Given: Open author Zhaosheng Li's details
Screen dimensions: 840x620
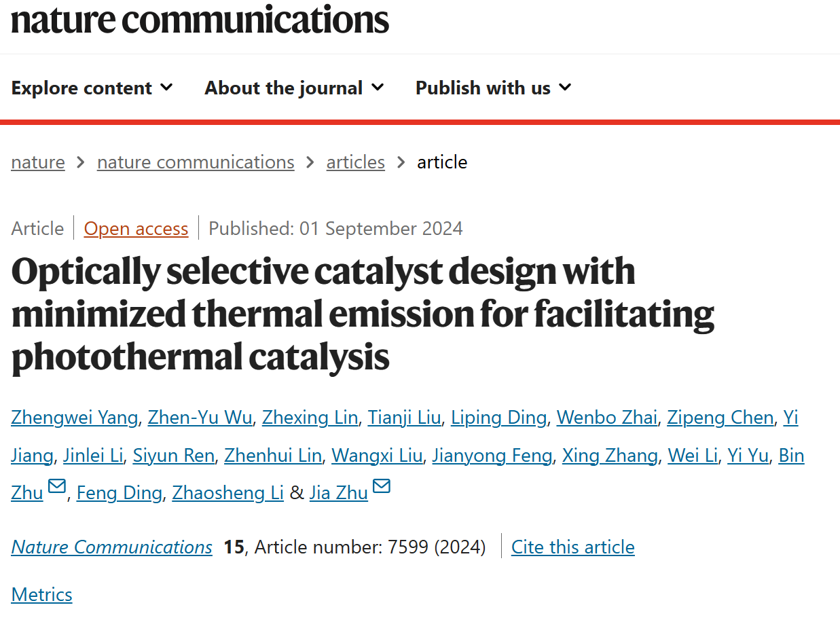Looking at the screenshot, I should tap(228, 493).
